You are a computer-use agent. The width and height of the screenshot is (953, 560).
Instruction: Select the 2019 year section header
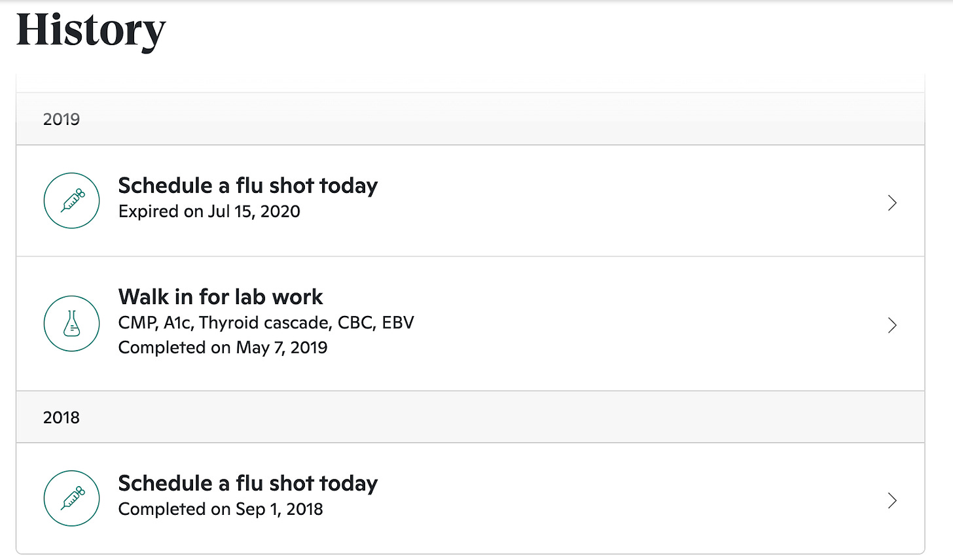pos(62,119)
